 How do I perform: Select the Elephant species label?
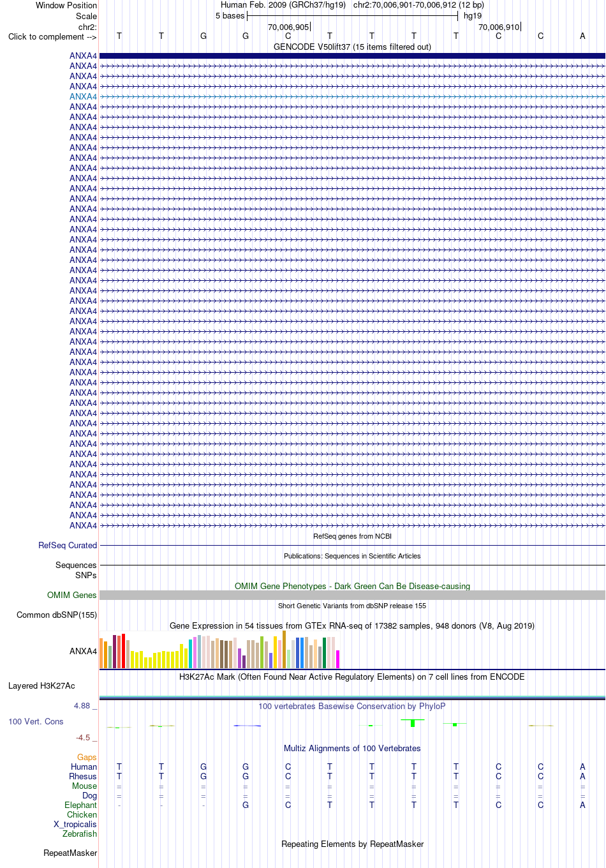[80, 805]
